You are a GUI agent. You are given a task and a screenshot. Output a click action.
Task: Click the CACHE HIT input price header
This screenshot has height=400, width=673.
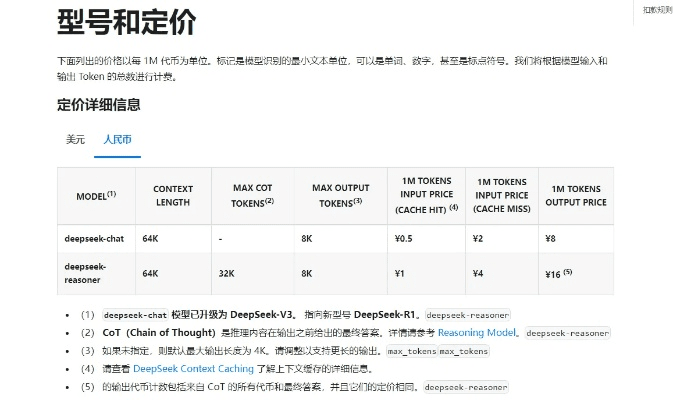(x=425, y=195)
